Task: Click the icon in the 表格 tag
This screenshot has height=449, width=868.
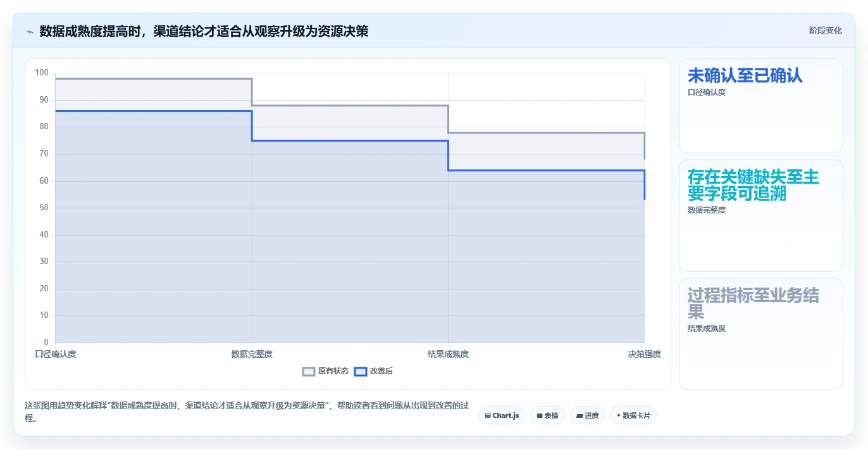Action: [539, 416]
